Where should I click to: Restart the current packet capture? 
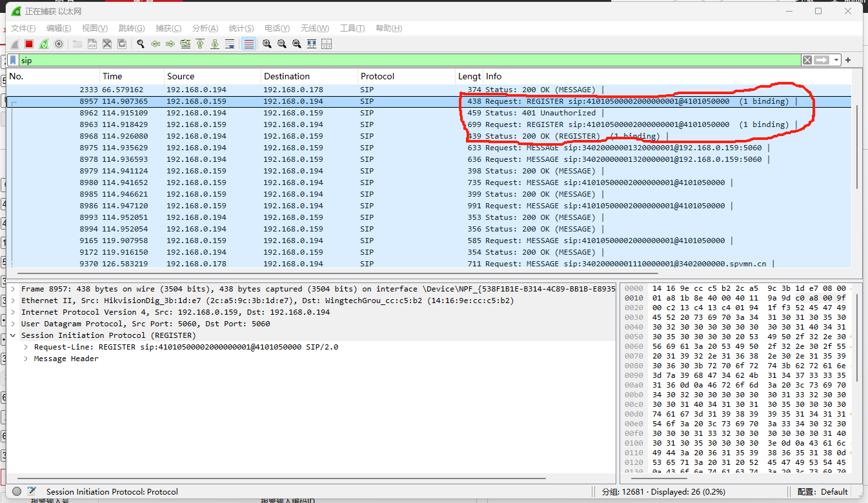[x=44, y=44]
